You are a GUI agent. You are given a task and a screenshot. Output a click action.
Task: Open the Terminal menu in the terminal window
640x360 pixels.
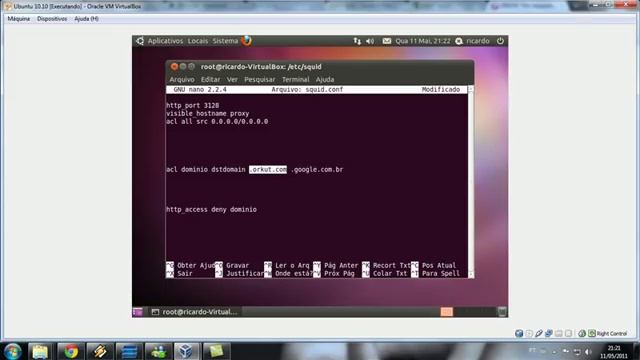coord(296,80)
